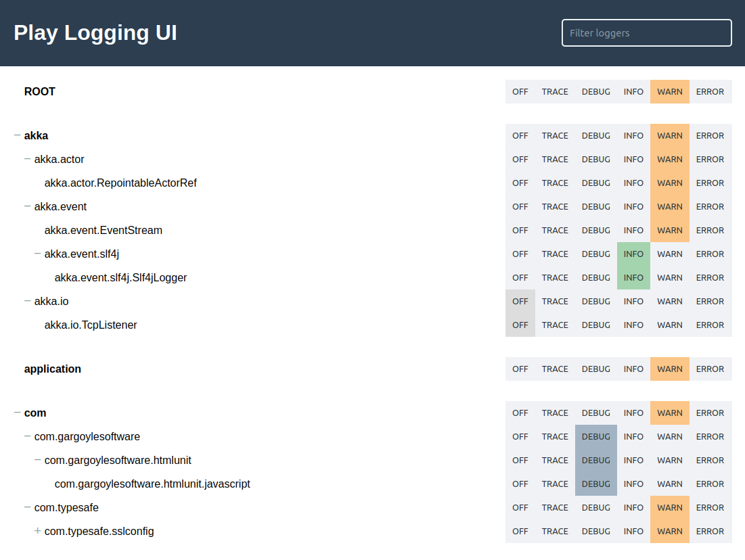Viewport: 745px width, 560px height.
Task: Click the Play Logging UI title
Action: click(x=95, y=32)
